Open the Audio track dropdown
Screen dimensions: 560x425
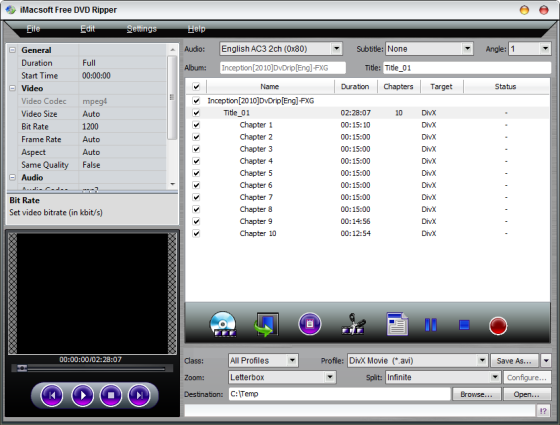336,49
